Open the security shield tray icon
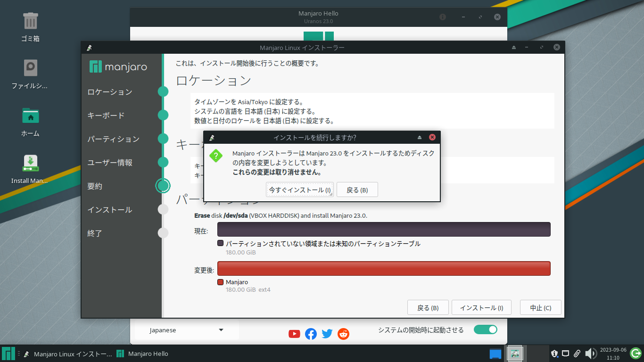Screen dimensions: 644x362 coord(554,354)
